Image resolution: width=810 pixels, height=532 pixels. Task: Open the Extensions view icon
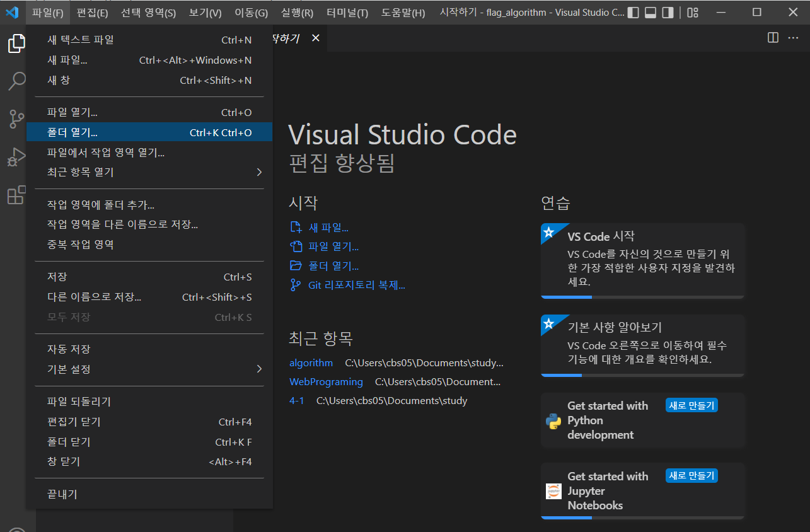[16, 195]
